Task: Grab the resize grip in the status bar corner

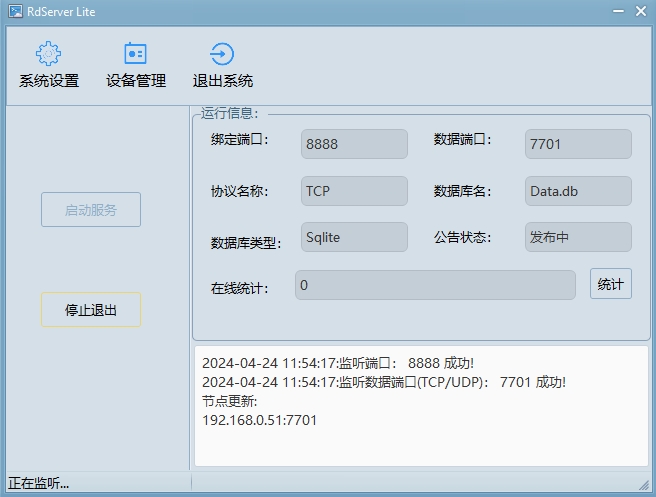Action: [x=646, y=487]
